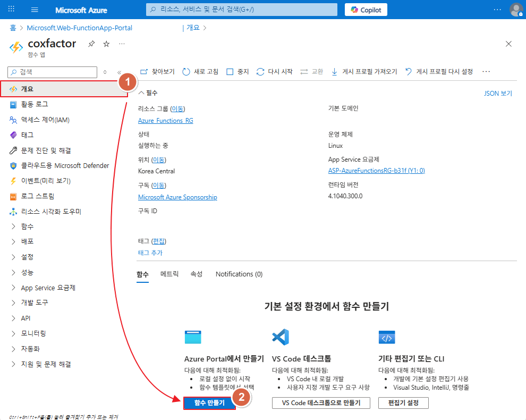Open JSON 보기 link
526x420 pixels.
tap(498, 94)
